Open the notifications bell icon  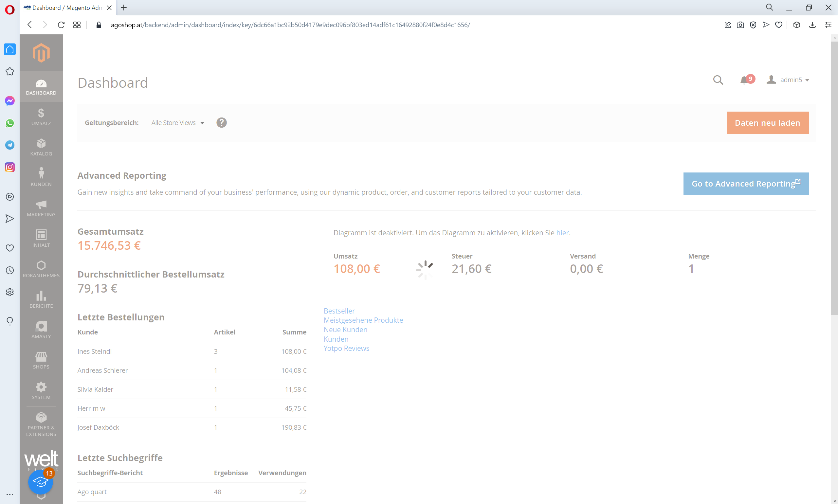point(744,80)
